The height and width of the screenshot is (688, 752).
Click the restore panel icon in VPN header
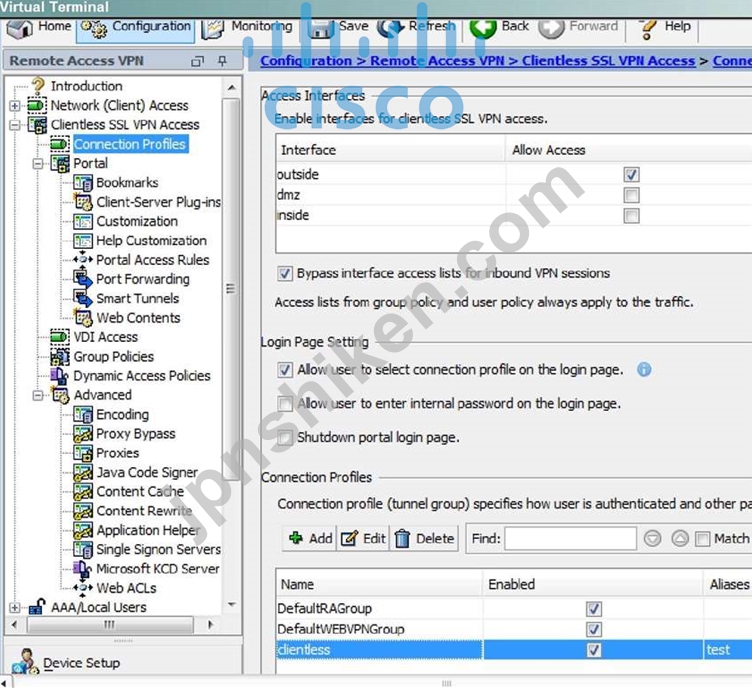click(197, 61)
